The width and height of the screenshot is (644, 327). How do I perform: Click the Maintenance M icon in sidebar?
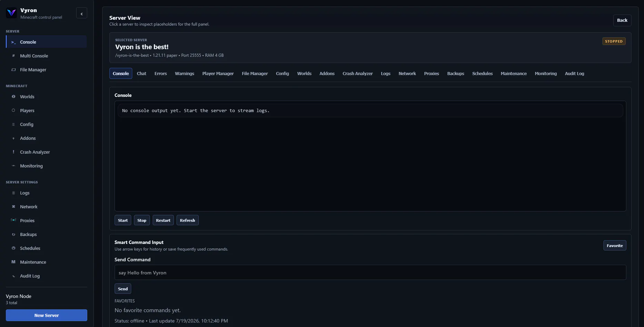[x=14, y=262]
